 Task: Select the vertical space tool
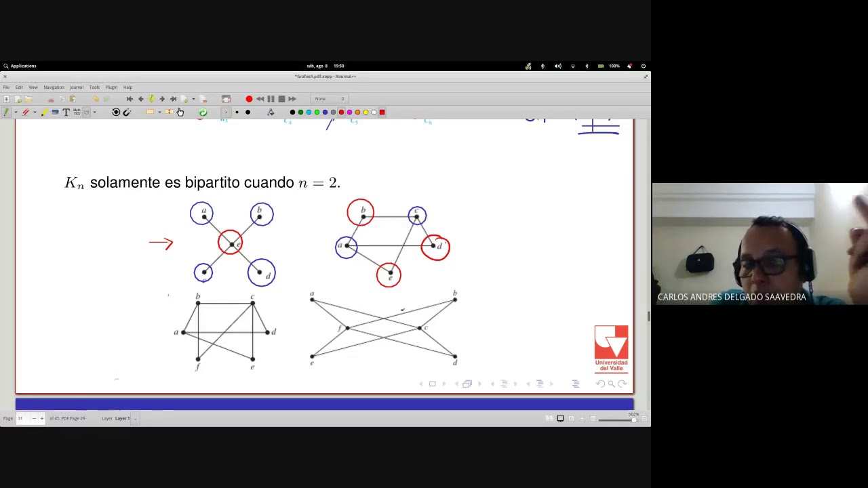169,112
